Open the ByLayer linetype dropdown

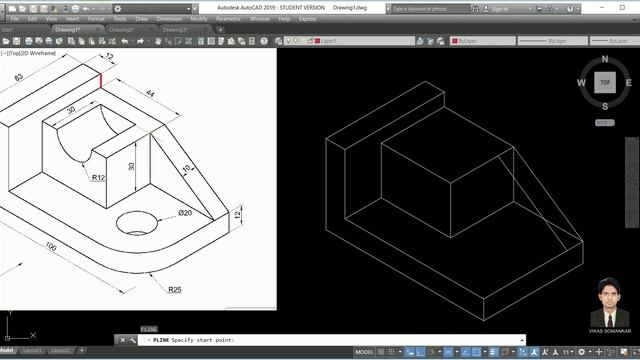[553, 41]
